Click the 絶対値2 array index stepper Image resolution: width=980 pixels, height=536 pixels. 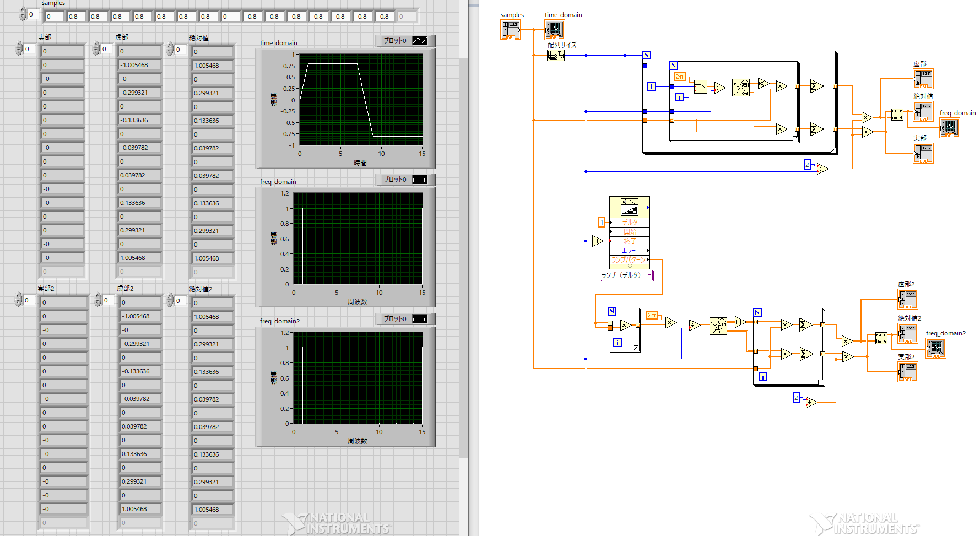(170, 300)
